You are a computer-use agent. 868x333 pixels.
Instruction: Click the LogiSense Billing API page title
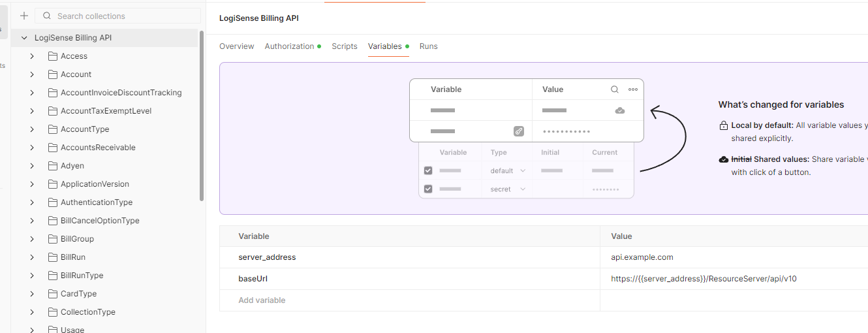[259, 18]
